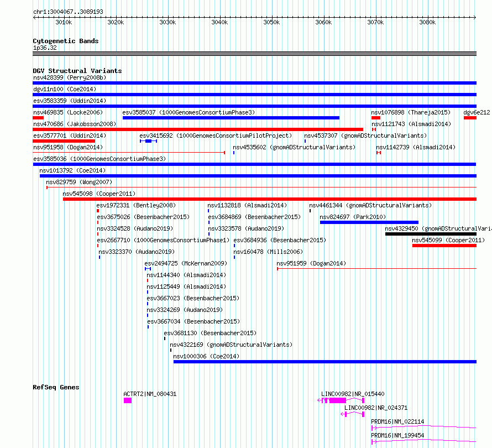
Task: Open variant nsv428399 (Perry2008b) label
Action: [70, 77]
